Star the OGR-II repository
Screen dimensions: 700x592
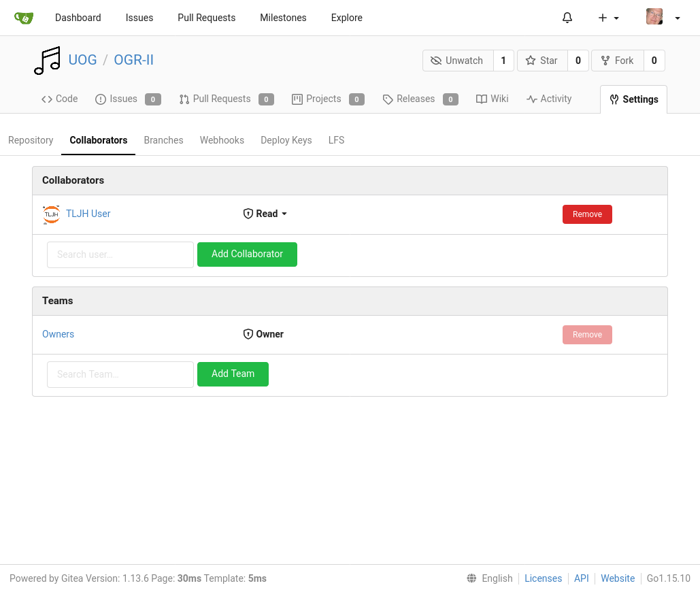541,61
